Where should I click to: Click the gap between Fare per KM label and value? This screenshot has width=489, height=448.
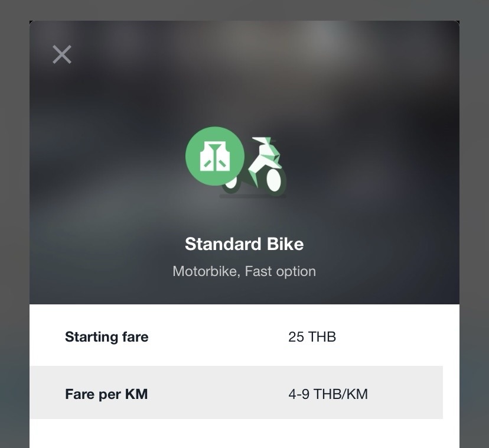pos(219,394)
